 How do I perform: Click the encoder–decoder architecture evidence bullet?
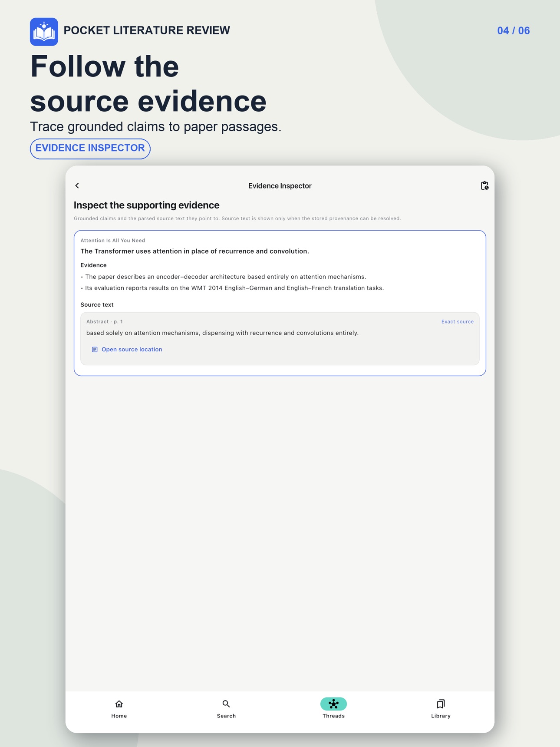click(224, 277)
